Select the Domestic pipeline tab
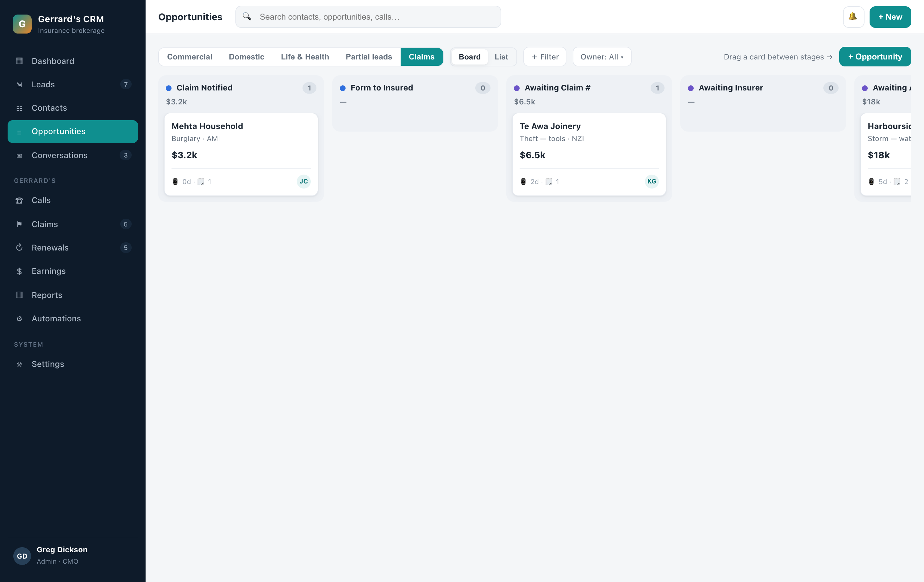Screen dimensions: 924x582 point(247,57)
